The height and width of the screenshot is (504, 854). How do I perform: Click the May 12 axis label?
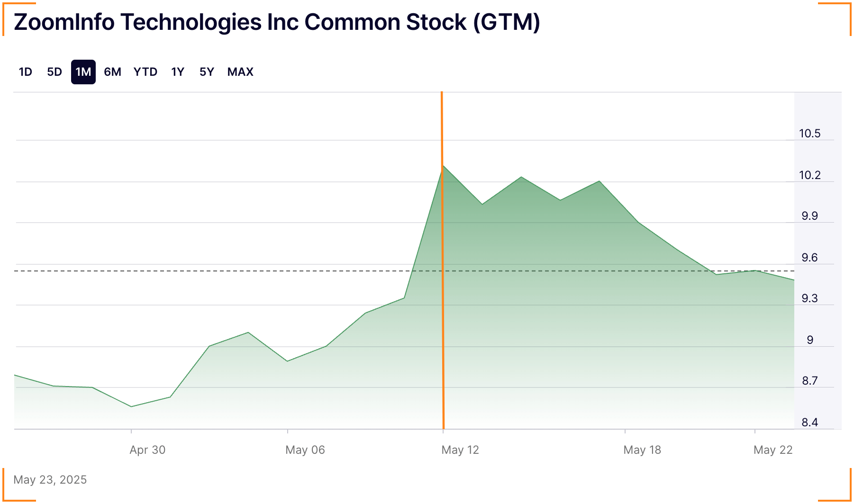pos(460,450)
